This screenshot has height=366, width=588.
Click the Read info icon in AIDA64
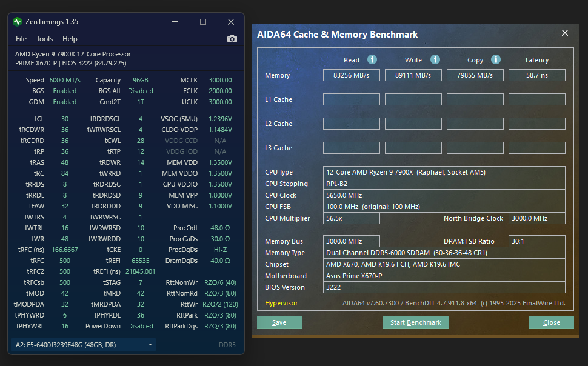[x=372, y=59]
